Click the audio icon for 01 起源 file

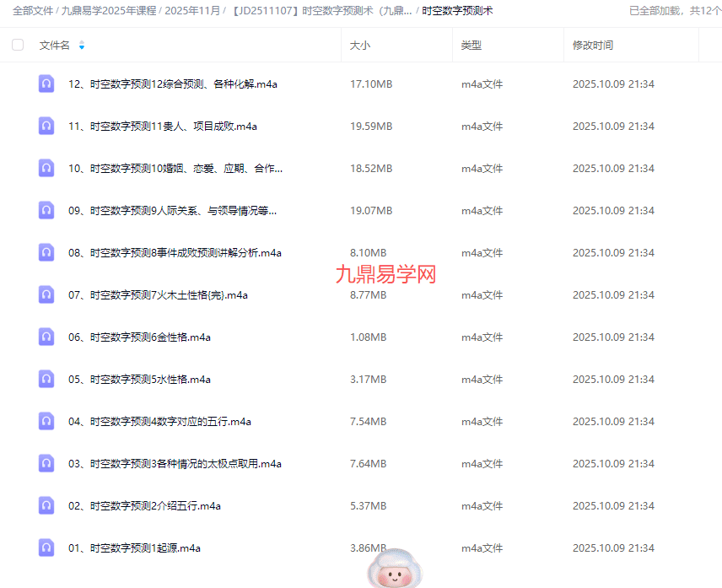46,548
